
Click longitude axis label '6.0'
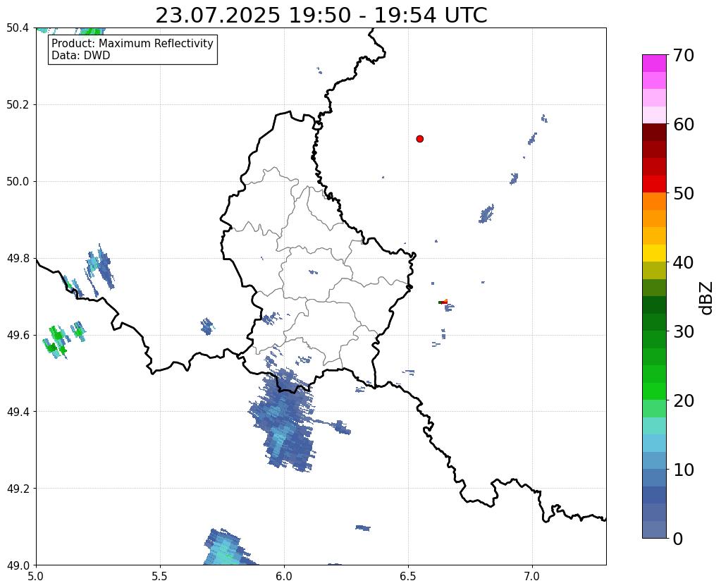pos(284,576)
